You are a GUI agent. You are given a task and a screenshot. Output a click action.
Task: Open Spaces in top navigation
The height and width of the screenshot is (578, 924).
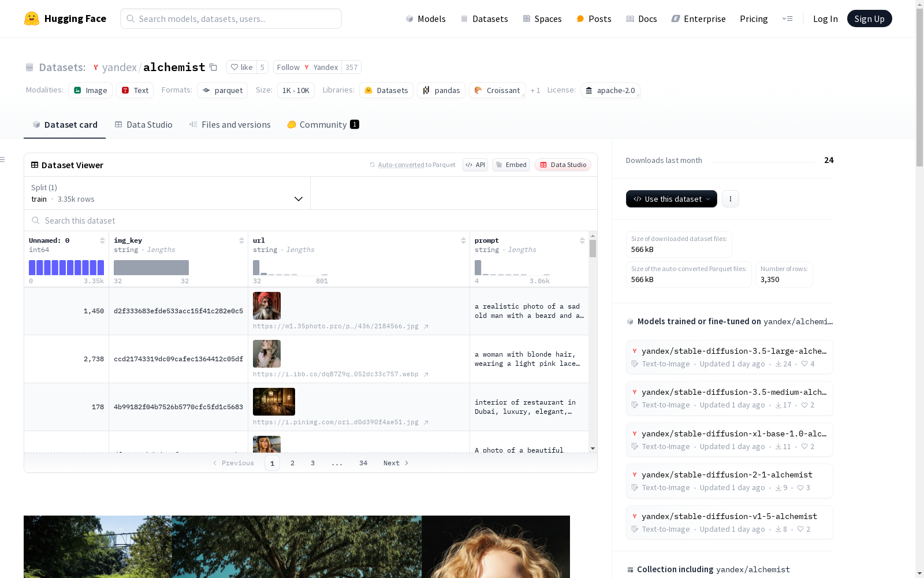(542, 18)
